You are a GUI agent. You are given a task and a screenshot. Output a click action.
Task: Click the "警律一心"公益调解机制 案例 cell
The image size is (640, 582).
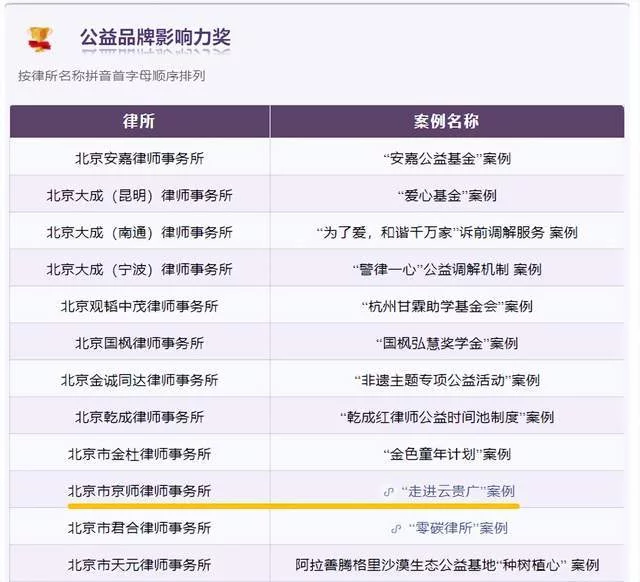pos(447,269)
